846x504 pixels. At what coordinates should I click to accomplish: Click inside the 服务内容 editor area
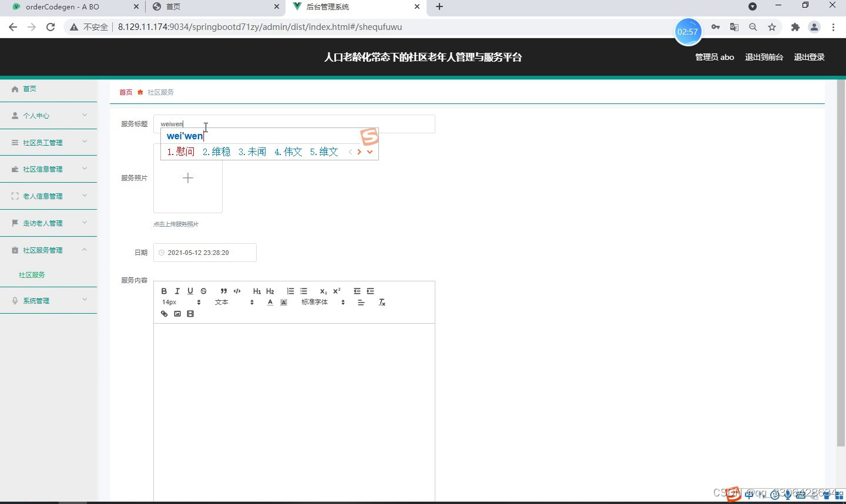294,411
